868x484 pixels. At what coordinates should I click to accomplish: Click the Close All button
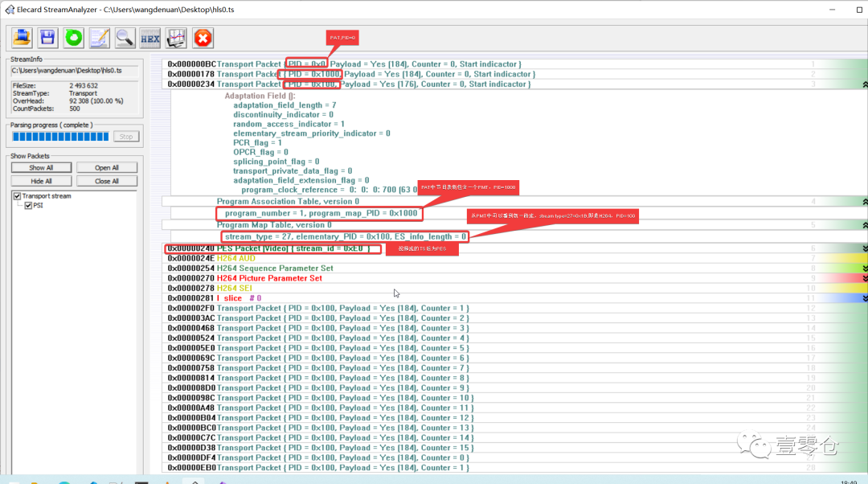tap(107, 181)
